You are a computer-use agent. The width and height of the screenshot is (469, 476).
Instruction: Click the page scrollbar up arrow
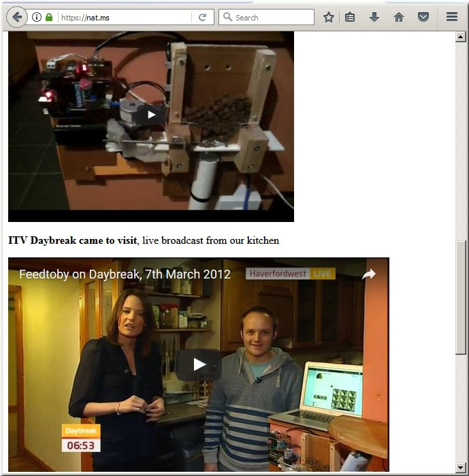[x=461, y=37]
